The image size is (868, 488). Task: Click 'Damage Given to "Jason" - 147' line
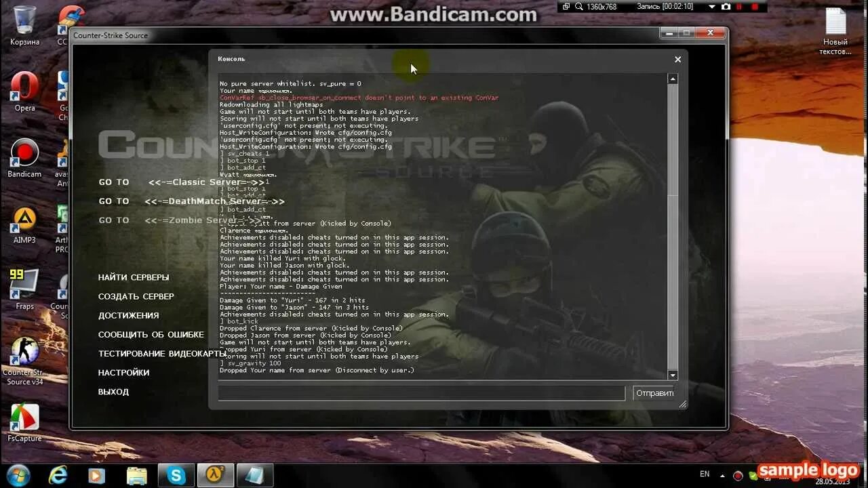pyautogui.click(x=294, y=307)
